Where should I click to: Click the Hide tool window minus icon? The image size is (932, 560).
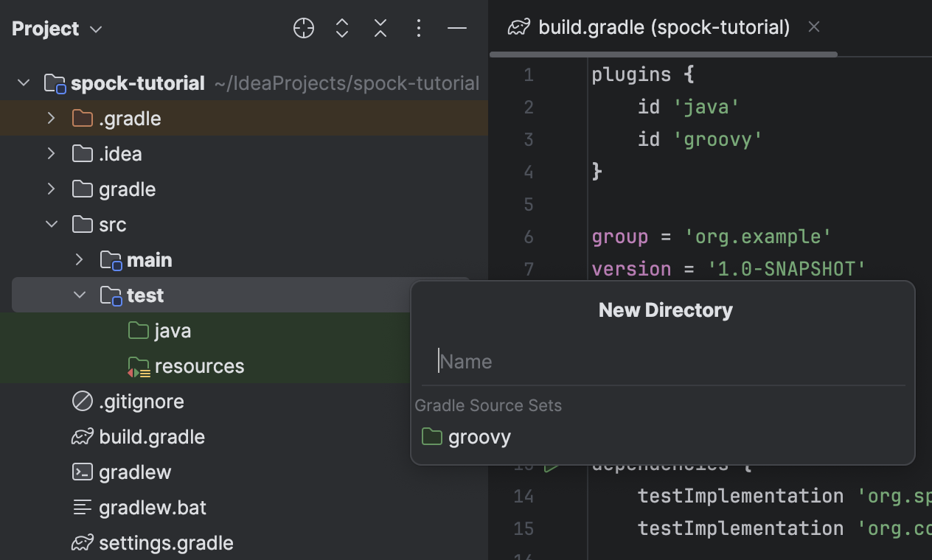point(457,28)
